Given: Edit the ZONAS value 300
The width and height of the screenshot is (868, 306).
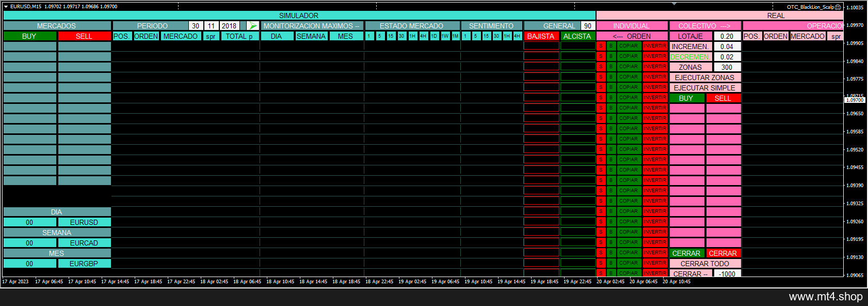Looking at the screenshot, I should (x=727, y=67).
